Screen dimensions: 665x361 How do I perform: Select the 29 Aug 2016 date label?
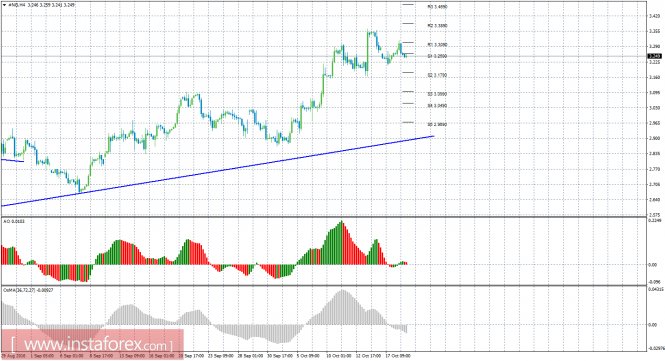click(x=13, y=355)
